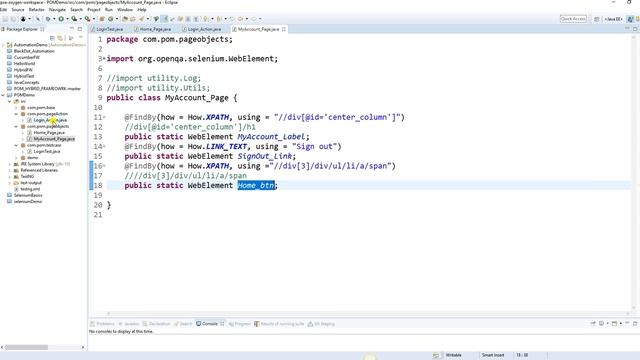The image size is (640, 360).
Task: Open dropdown arrow next to Debug icon
Action: [x=54, y=19]
